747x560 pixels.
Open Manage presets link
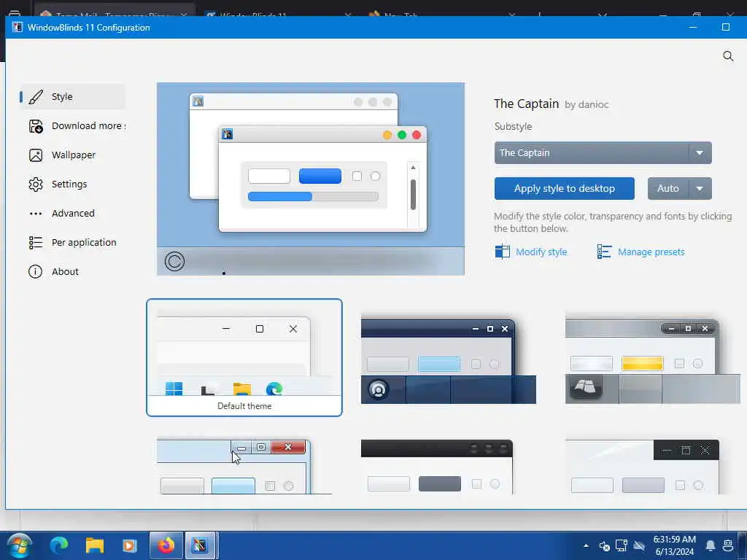(651, 252)
